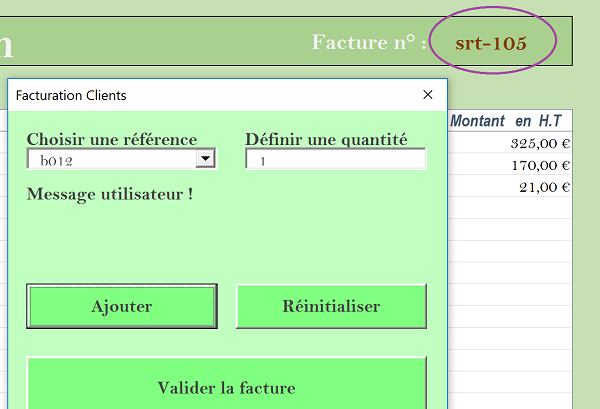This screenshot has width=600, height=409.
Task: Select the empty cell directly below 21,00 €
Action: pyautogui.click(x=510, y=209)
